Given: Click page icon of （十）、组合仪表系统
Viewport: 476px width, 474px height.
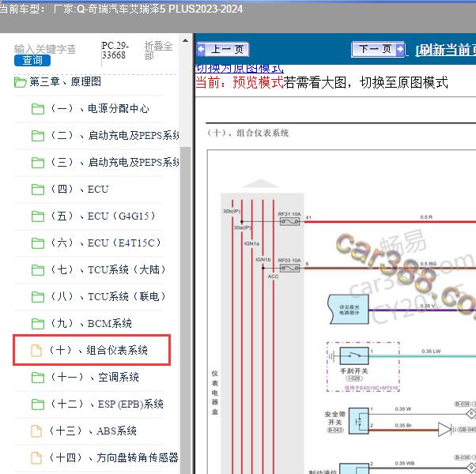Looking at the screenshot, I should 36,351.
